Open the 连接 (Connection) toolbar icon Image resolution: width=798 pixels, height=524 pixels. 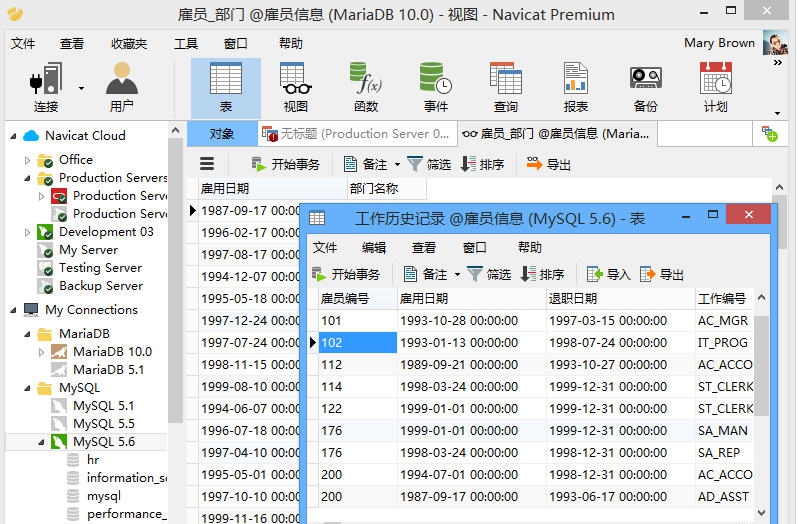[46, 88]
